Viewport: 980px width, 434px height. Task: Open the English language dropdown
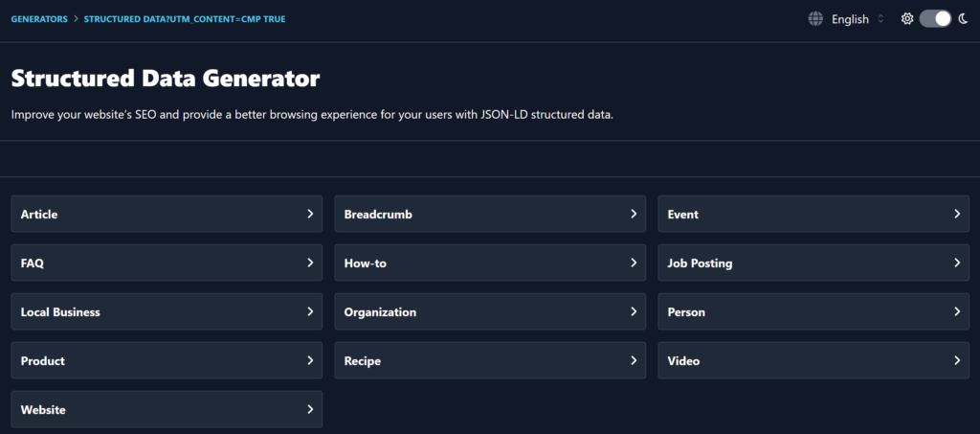857,19
